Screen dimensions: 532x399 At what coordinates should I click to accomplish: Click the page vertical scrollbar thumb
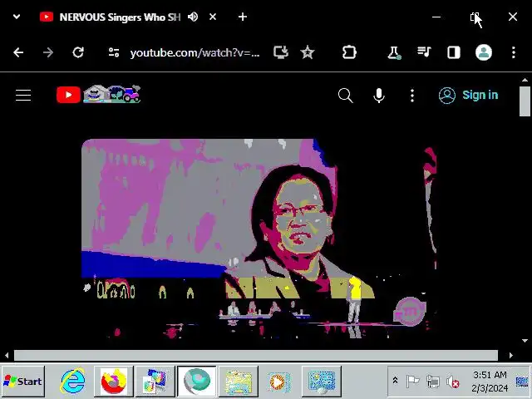[x=525, y=101]
